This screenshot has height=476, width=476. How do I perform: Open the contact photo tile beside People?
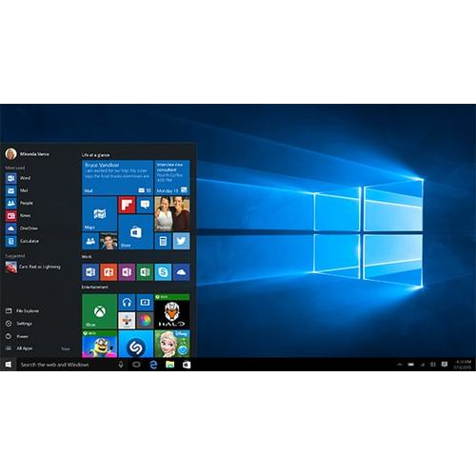pyautogui.click(x=109, y=241)
